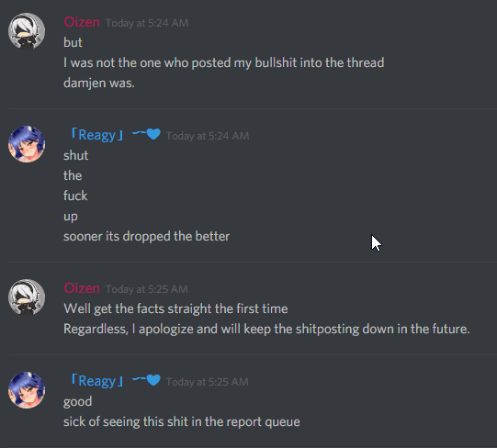Click Oizen's 'Today at 5:24 AM' timestamp
Screen dimensions: 497x448
[147, 23]
